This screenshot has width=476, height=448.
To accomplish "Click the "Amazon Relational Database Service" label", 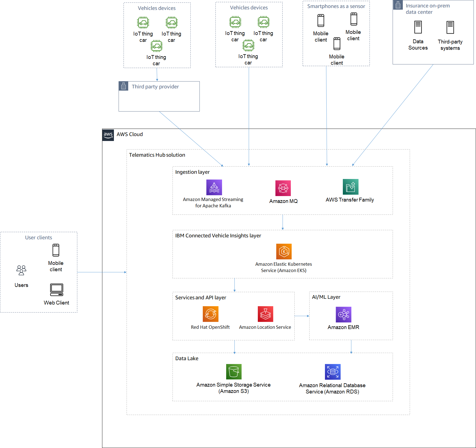I will 332,389.
